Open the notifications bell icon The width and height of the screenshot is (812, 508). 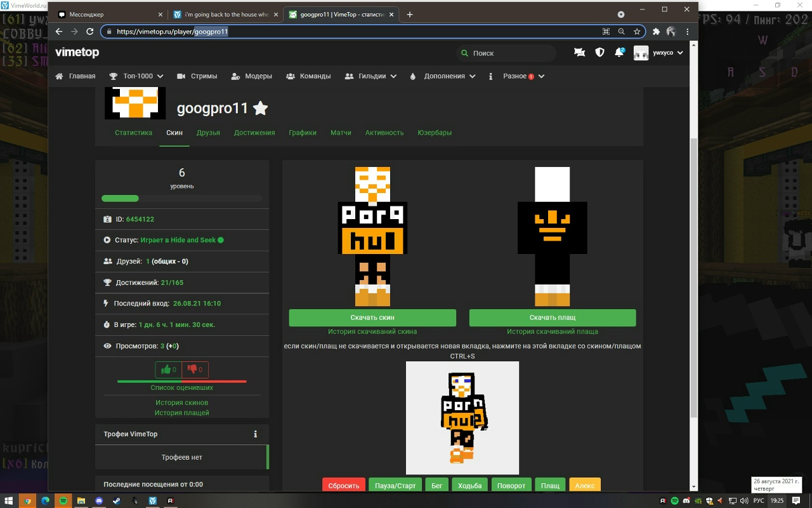click(619, 53)
